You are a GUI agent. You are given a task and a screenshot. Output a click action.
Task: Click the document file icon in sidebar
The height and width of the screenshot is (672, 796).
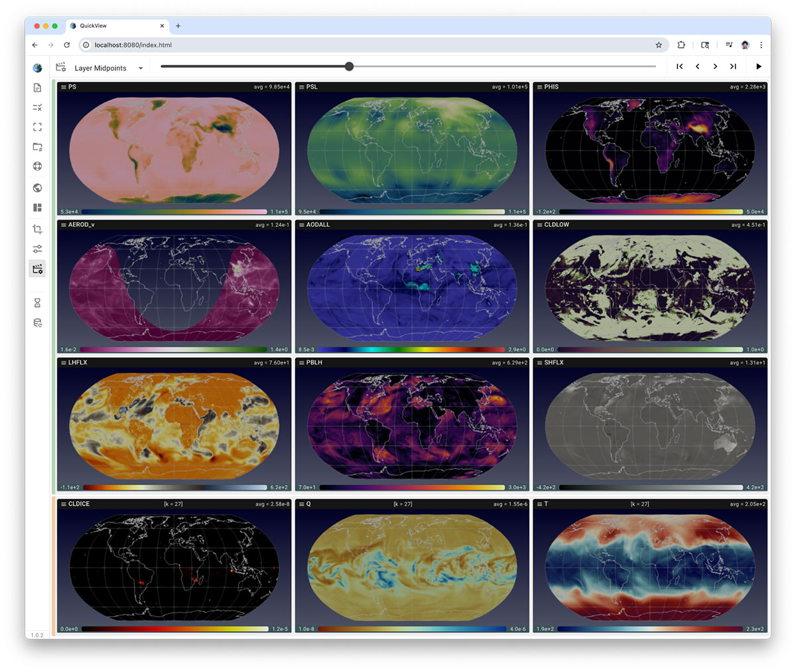click(37, 88)
